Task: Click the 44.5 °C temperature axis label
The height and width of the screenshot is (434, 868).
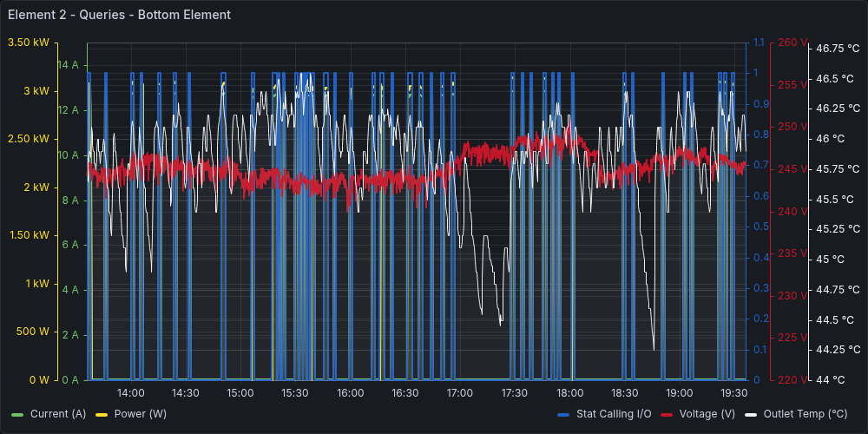Action: [x=835, y=319]
